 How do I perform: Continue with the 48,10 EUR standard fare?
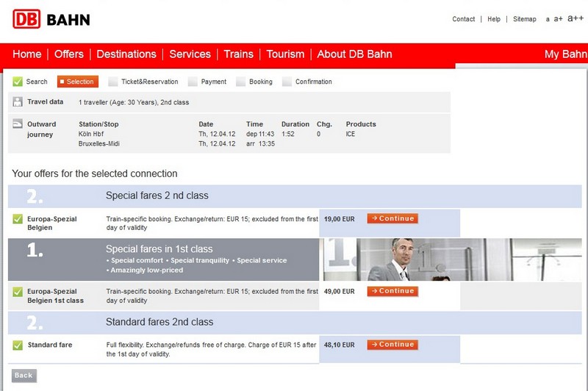point(392,345)
